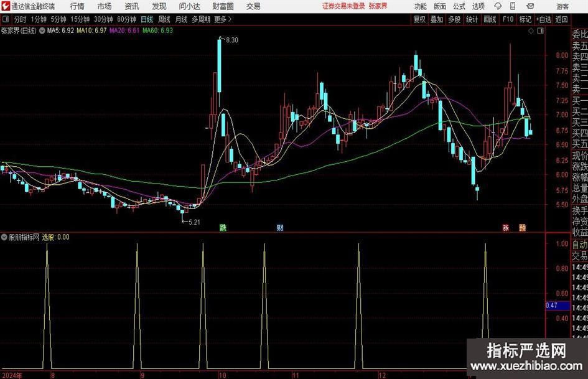The image size is (588, 379).
Task: Click the customer service headset icon
Action: (498, 6)
